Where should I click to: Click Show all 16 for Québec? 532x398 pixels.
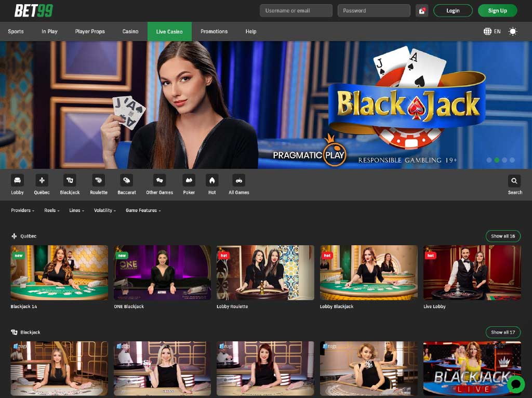click(503, 236)
